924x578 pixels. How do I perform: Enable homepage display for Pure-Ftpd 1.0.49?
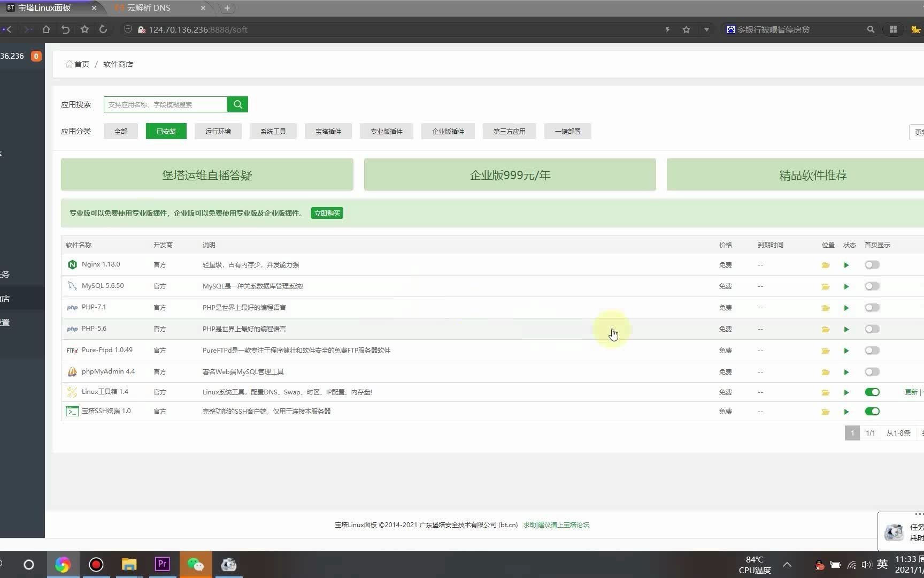tap(872, 351)
